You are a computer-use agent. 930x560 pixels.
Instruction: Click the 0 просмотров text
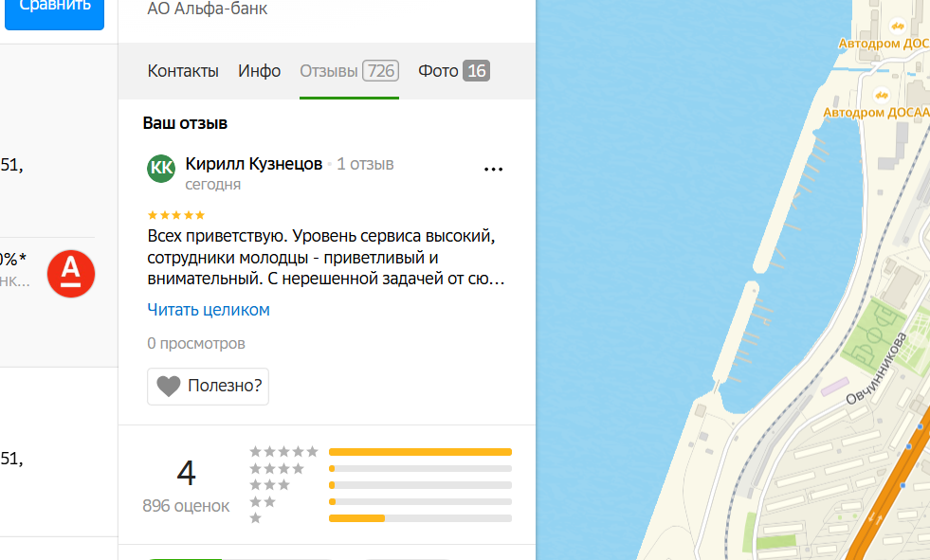pyautogui.click(x=195, y=344)
